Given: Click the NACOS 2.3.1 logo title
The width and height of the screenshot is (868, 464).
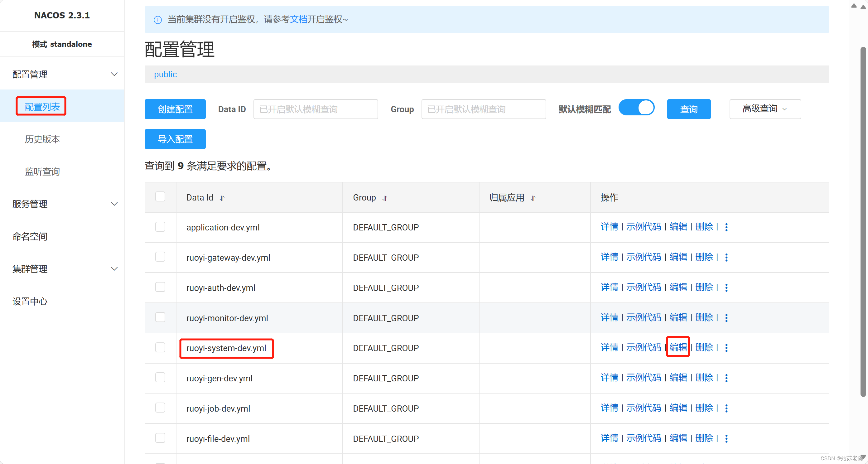Looking at the screenshot, I should [x=62, y=15].
